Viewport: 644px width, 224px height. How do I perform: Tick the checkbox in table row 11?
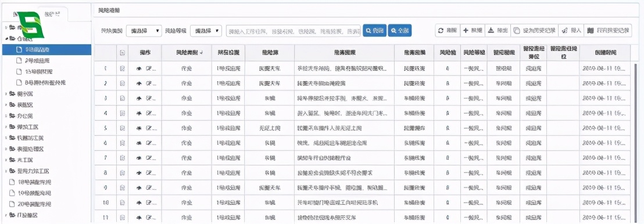[122, 218]
